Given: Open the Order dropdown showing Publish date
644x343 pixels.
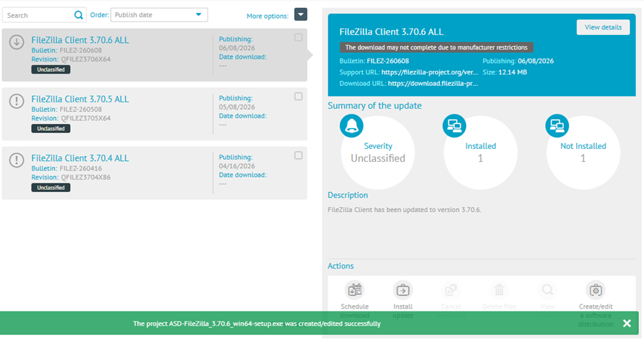Looking at the screenshot, I should point(159,15).
